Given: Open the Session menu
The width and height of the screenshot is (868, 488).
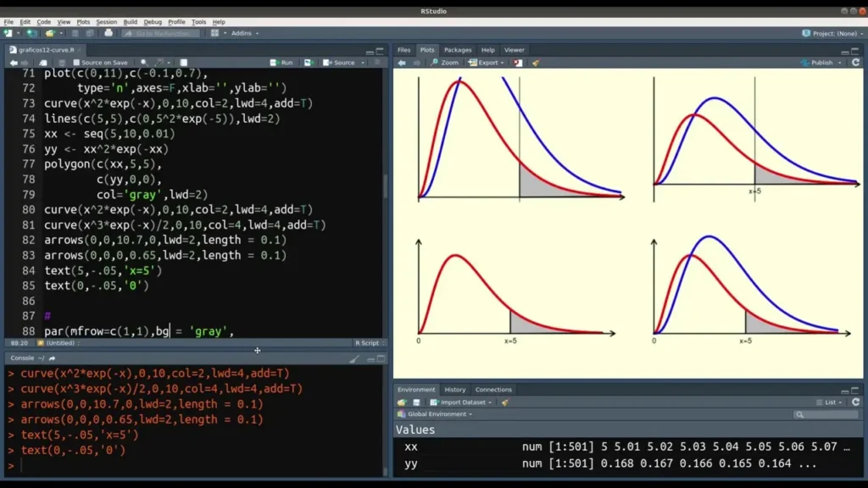Looking at the screenshot, I should (107, 22).
